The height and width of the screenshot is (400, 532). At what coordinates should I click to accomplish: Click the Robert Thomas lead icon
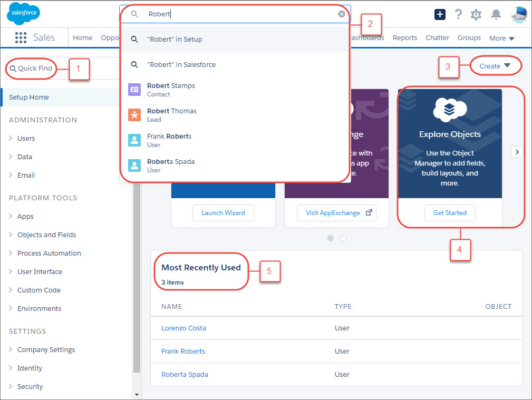pos(134,115)
